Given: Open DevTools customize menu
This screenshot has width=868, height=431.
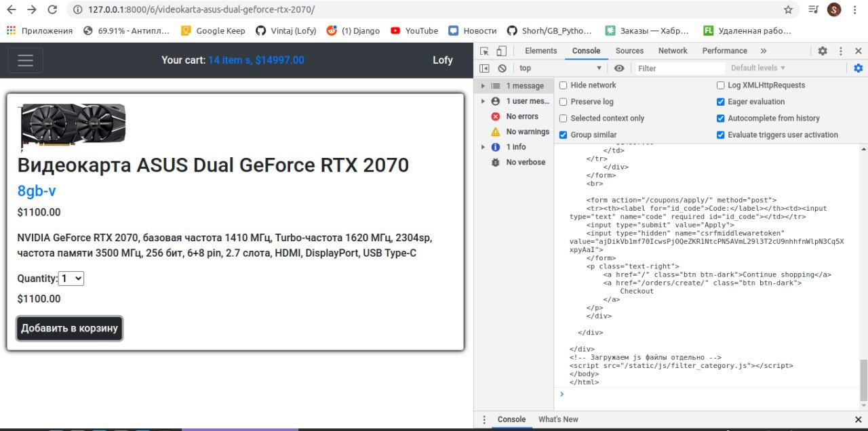Looking at the screenshot, I should pyautogui.click(x=841, y=51).
